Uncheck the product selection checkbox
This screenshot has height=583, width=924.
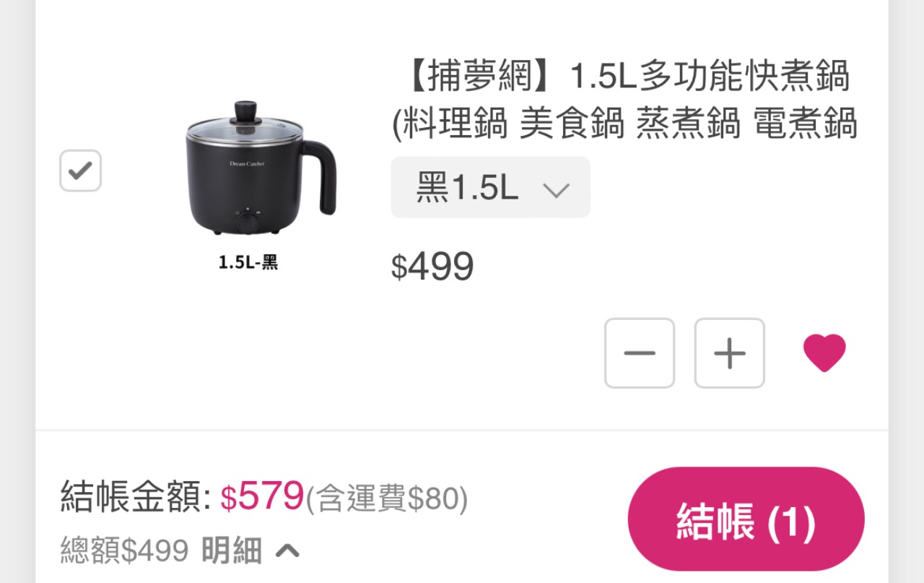click(x=80, y=170)
